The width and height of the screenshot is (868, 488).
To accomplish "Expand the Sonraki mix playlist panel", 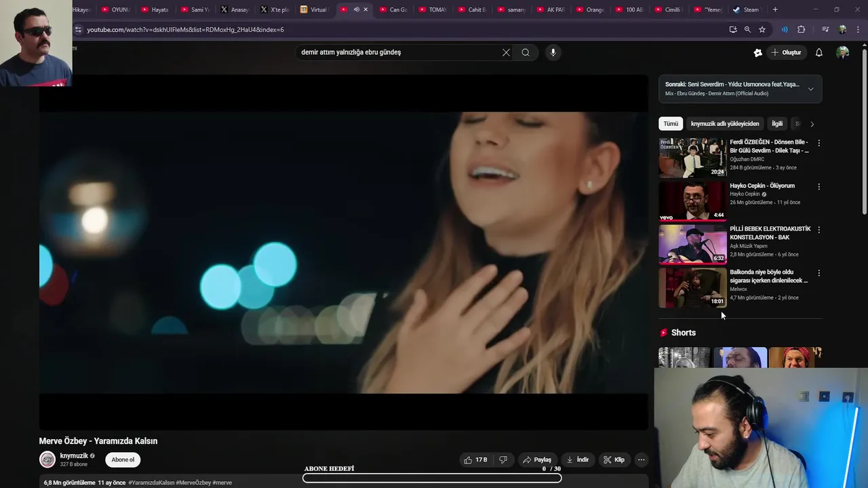I will [810, 89].
